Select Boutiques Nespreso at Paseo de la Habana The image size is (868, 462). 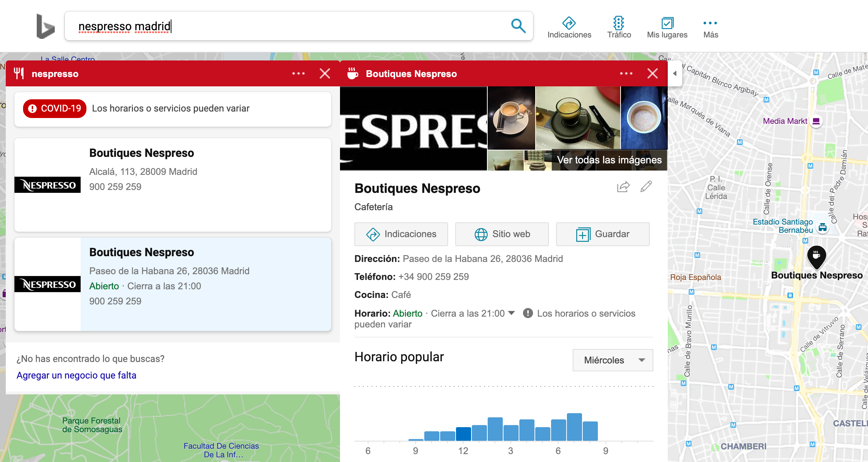(173, 284)
